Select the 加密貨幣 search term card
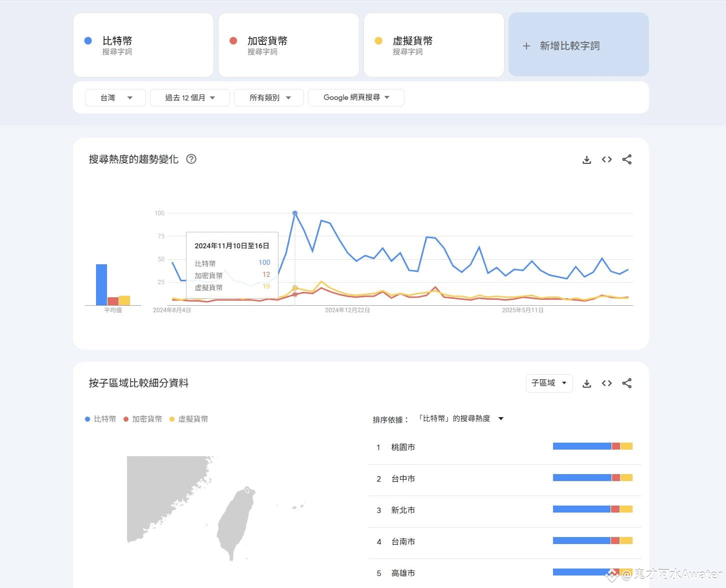Screen dimensions: 726x588 (288, 45)
